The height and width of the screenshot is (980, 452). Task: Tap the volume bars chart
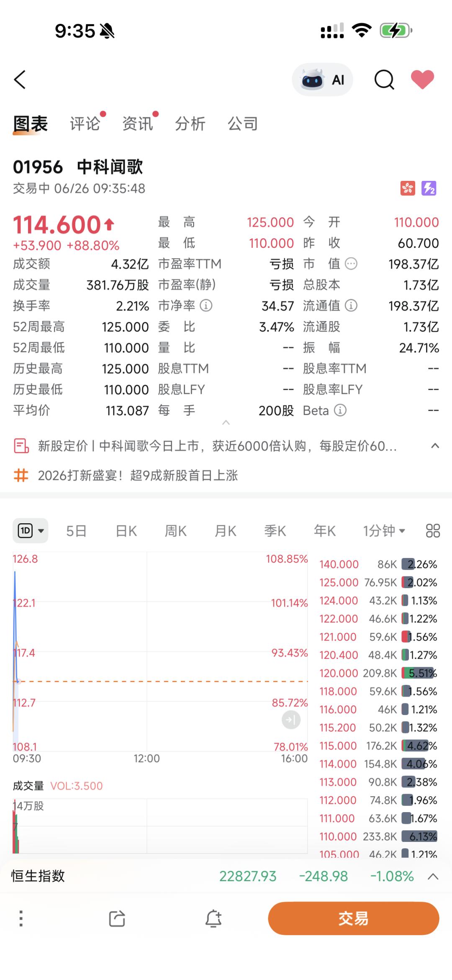tap(160, 826)
